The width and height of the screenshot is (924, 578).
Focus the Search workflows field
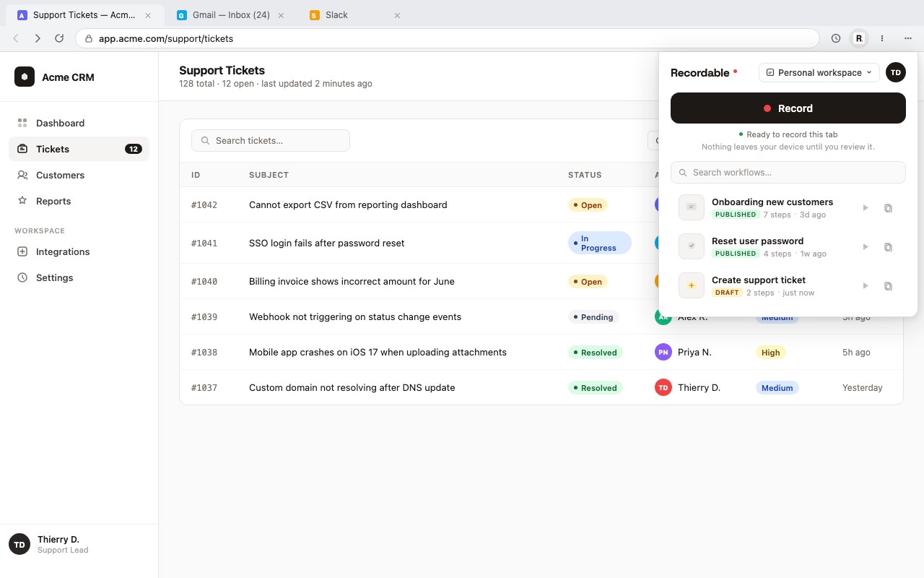(x=788, y=173)
